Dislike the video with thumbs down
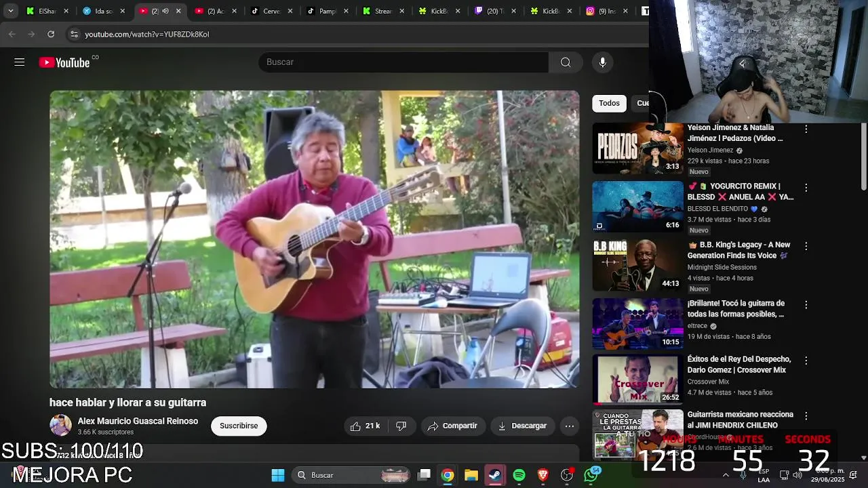This screenshot has width=868, height=488. pyautogui.click(x=401, y=426)
